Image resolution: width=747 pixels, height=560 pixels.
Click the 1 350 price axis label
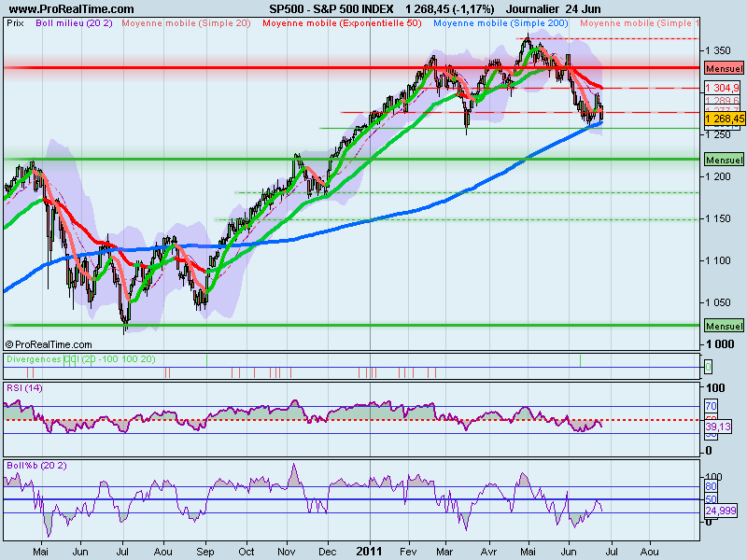(717, 50)
